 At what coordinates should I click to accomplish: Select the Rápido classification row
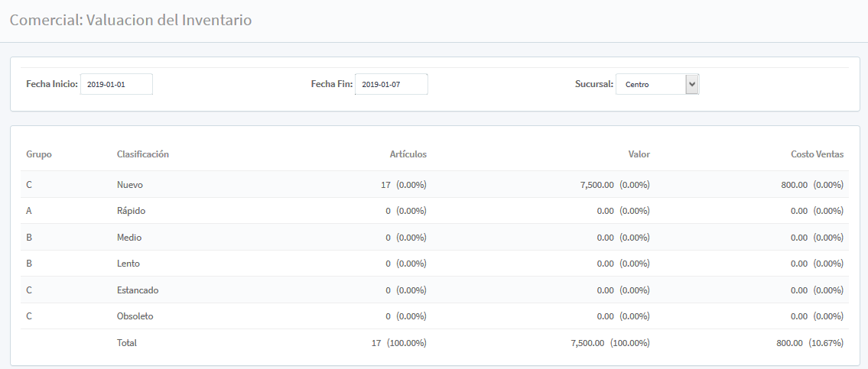[x=131, y=211]
